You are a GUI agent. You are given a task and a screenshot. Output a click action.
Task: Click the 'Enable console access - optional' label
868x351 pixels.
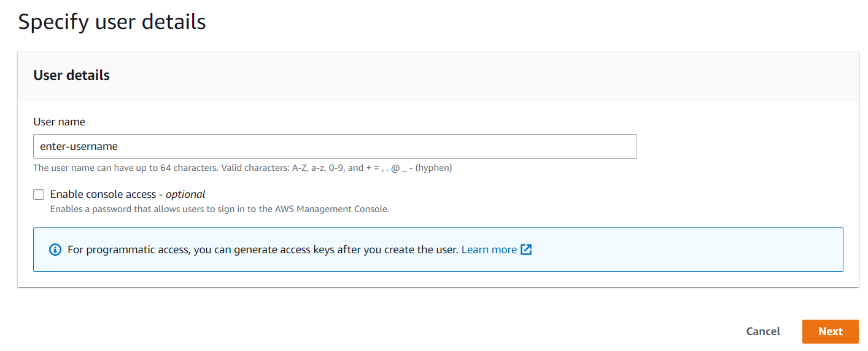click(x=128, y=194)
